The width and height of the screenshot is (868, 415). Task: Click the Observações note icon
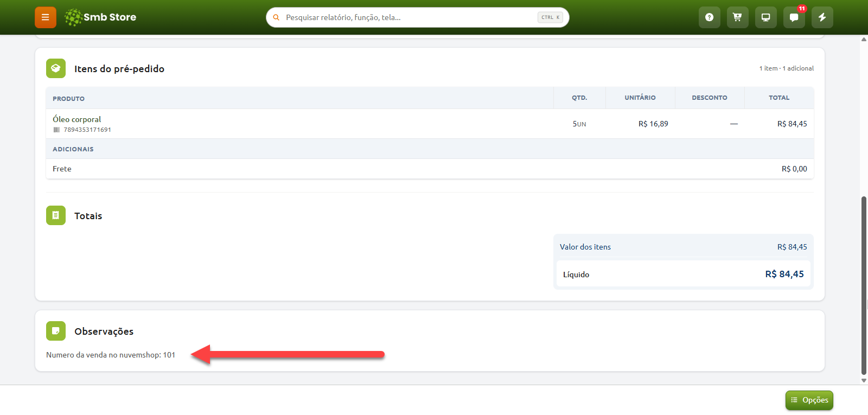(56, 331)
